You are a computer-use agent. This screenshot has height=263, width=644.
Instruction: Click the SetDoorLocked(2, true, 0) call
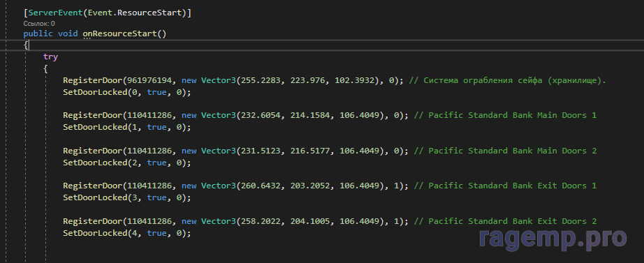click(127, 163)
